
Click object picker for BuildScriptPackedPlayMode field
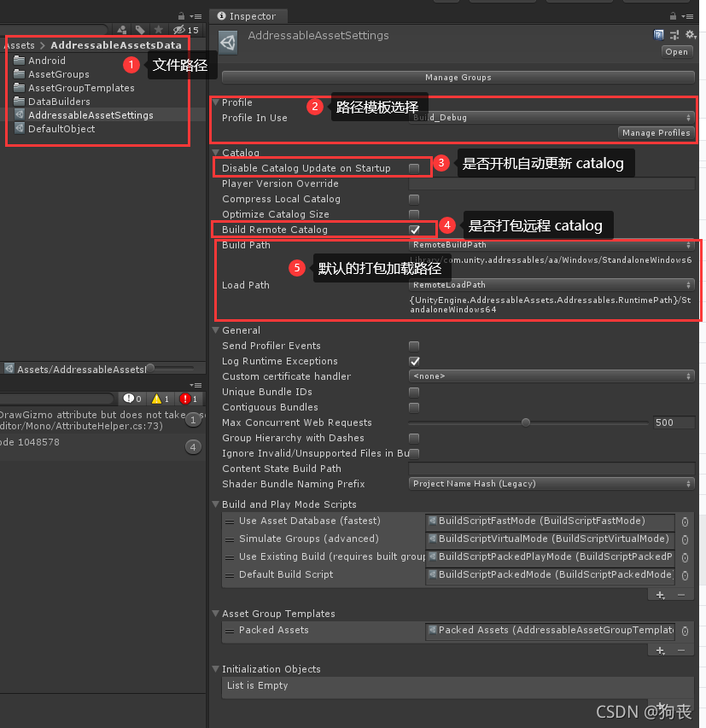tap(685, 557)
